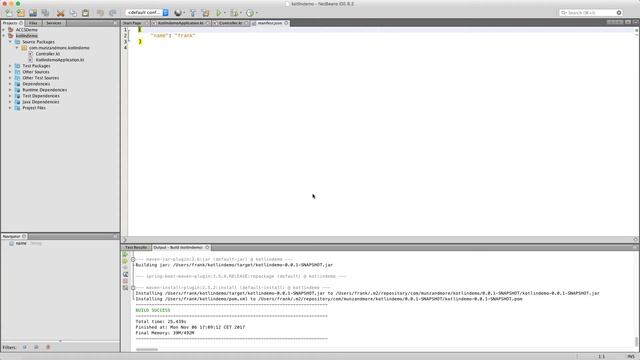Viewport: 640px width, 360px height.
Task: Click the Build Project hammer icon
Action: pyautogui.click(x=193, y=13)
